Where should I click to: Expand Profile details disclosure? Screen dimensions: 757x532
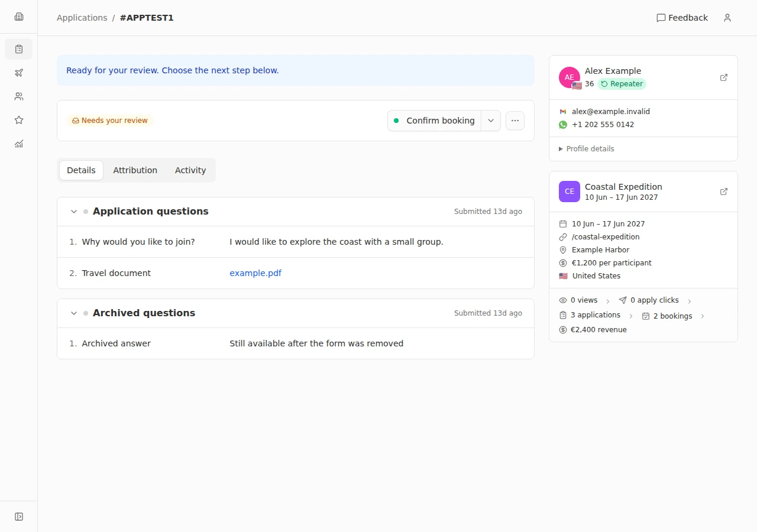[x=587, y=149]
